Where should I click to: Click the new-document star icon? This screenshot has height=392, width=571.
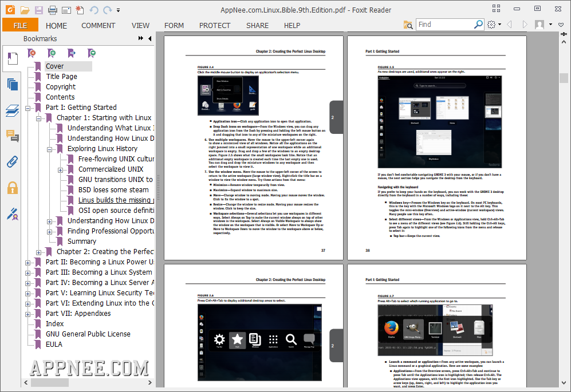pos(80,10)
